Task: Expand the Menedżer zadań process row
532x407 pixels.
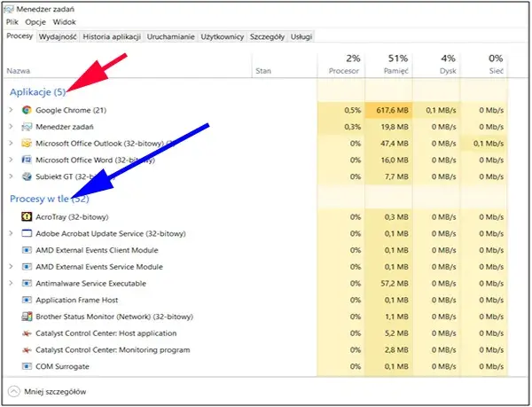Action: [11, 127]
